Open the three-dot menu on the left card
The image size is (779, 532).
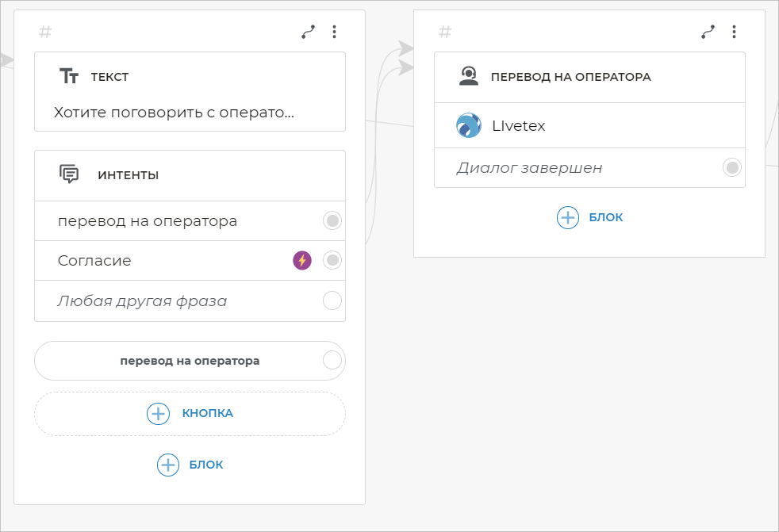pos(334,32)
